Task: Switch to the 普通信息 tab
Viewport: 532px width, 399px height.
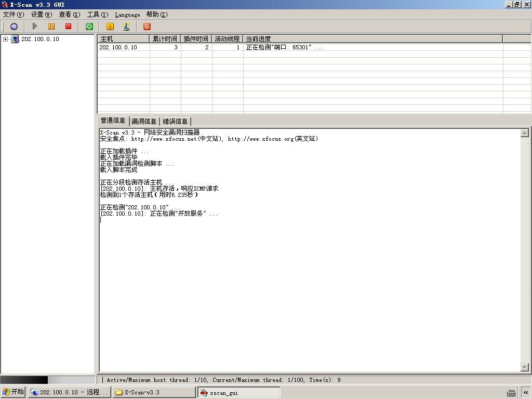Action: [113, 121]
